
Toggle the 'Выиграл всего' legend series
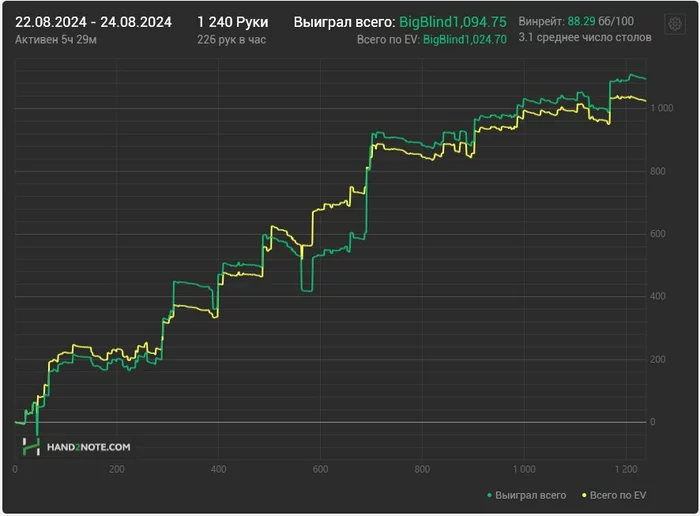(x=526, y=495)
